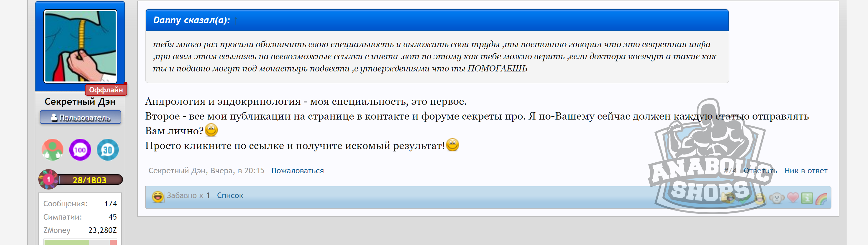The height and width of the screenshot is (245, 868).
Task: Click Ник в ответ link
Action: 806,171
